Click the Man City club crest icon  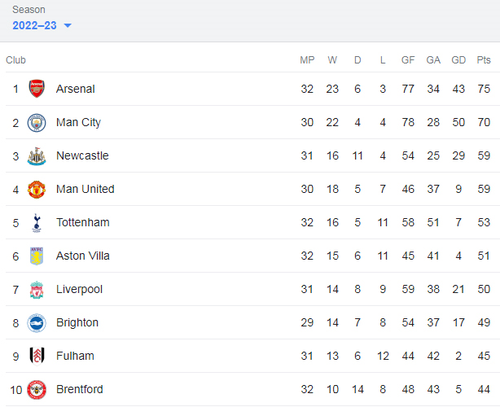(37, 123)
